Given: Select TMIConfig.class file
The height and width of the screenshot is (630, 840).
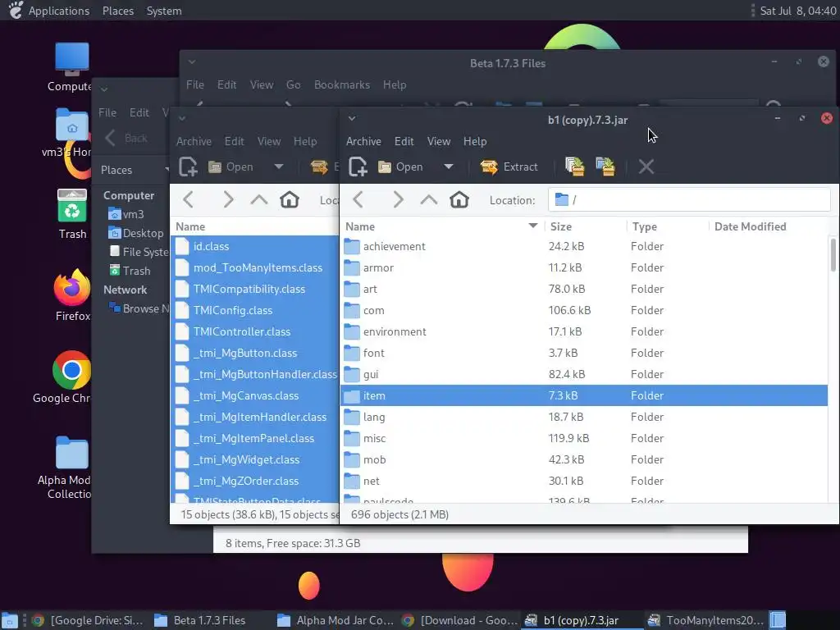Looking at the screenshot, I should [x=255, y=311].
